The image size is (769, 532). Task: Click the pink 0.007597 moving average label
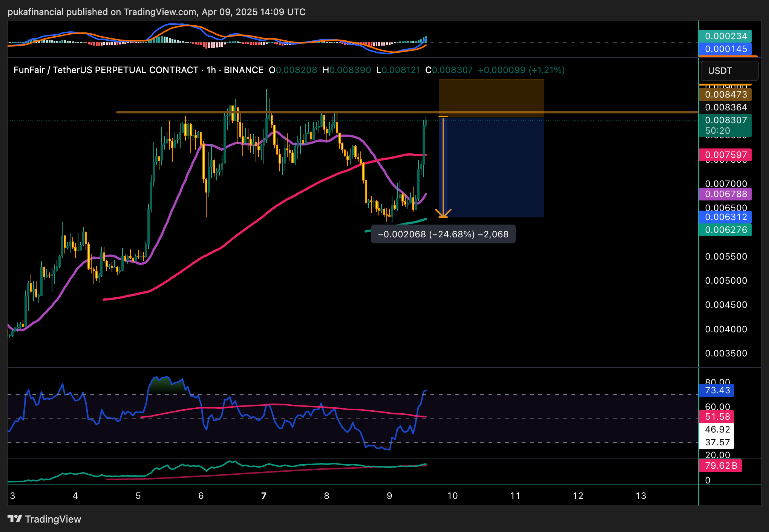point(725,155)
